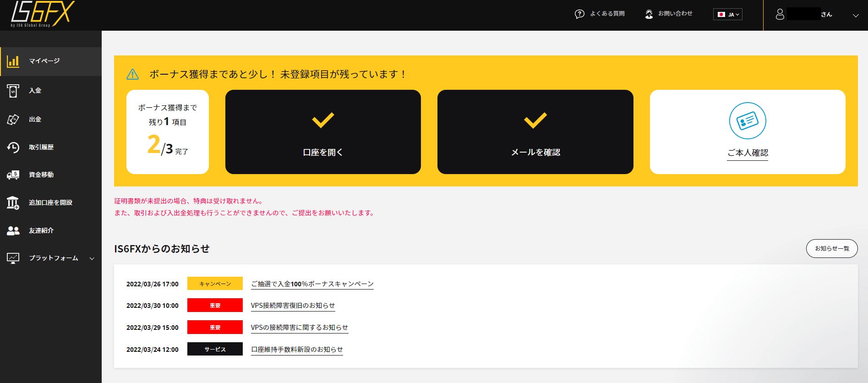Open the JA language dropdown
Viewport: 868px width, 383px height.
728,15
